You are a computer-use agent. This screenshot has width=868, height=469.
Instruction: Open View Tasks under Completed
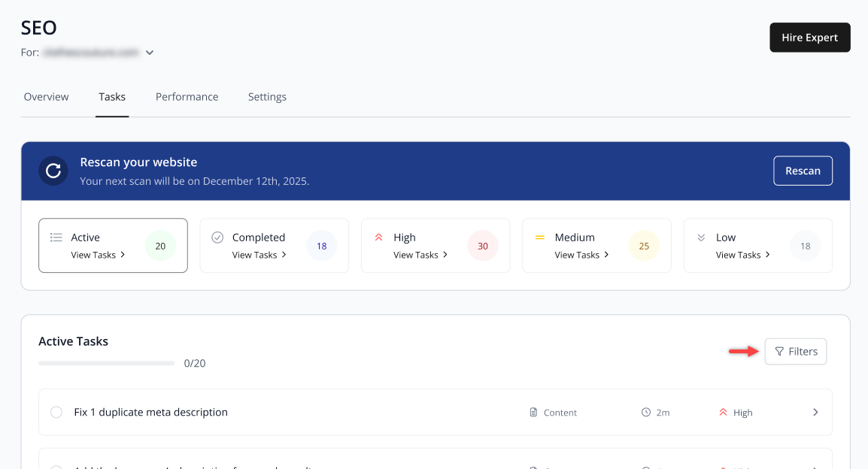coord(259,255)
